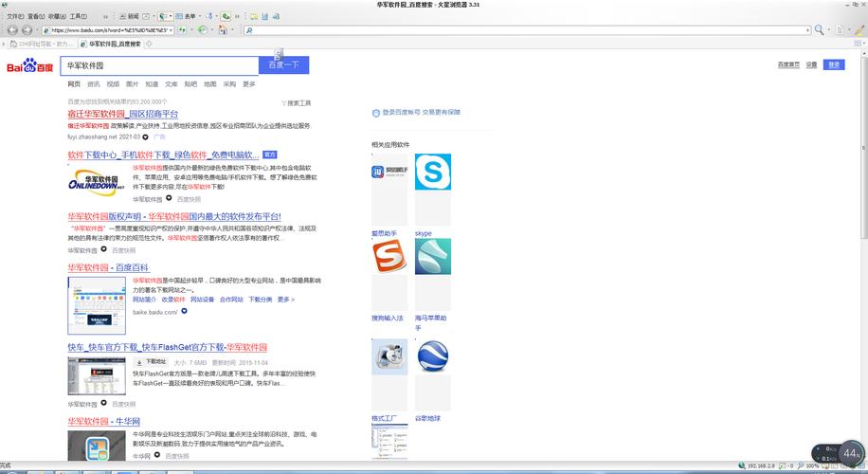Click the Baidu search text field

tap(158, 65)
